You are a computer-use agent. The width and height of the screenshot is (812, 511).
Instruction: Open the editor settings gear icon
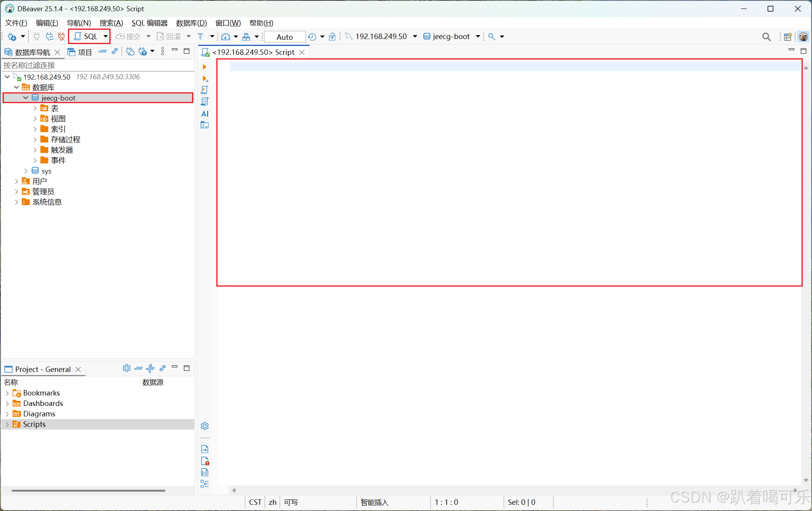tap(205, 426)
